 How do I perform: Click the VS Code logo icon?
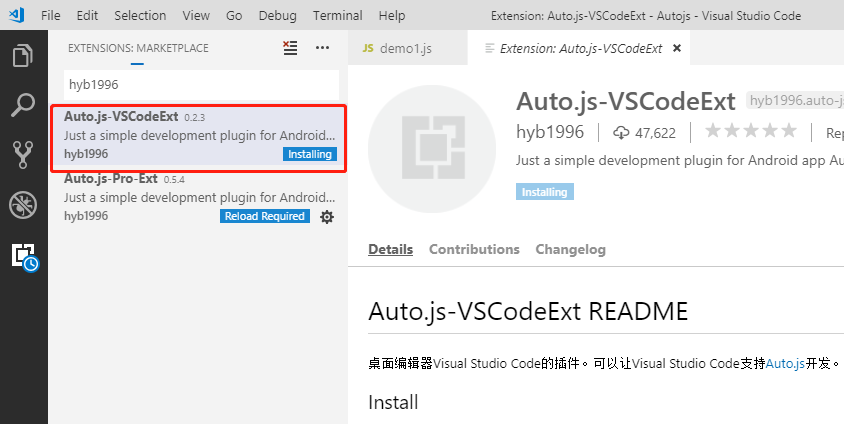(x=17, y=15)
